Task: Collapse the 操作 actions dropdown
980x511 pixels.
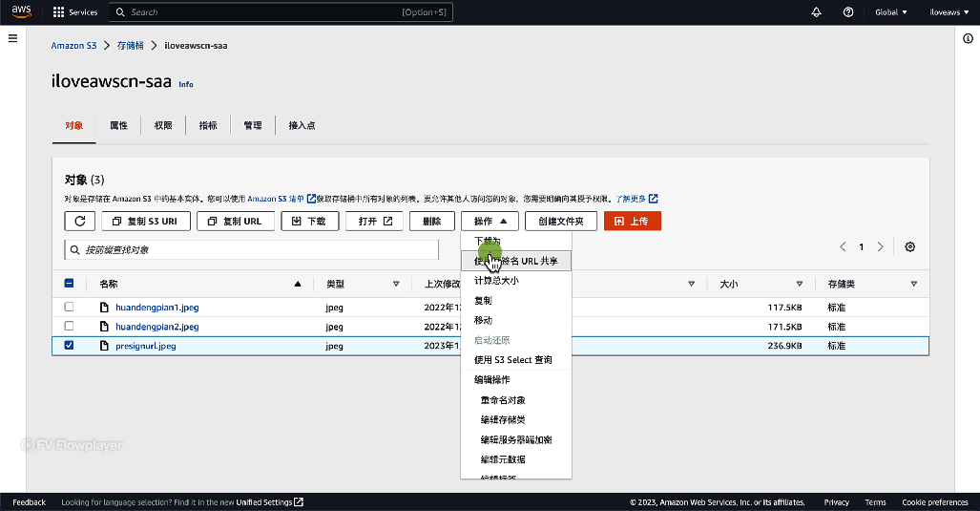Action: tap(490, 221)
